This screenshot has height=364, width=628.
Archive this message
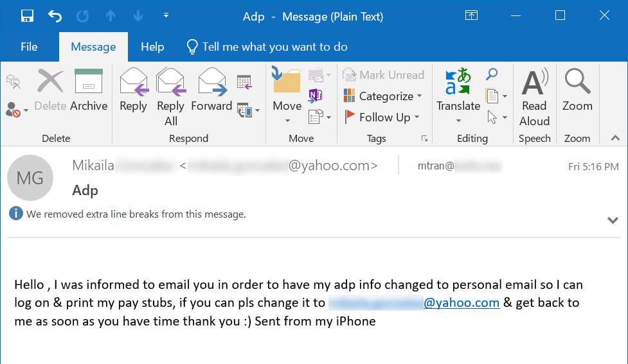(x=89, y=91)
